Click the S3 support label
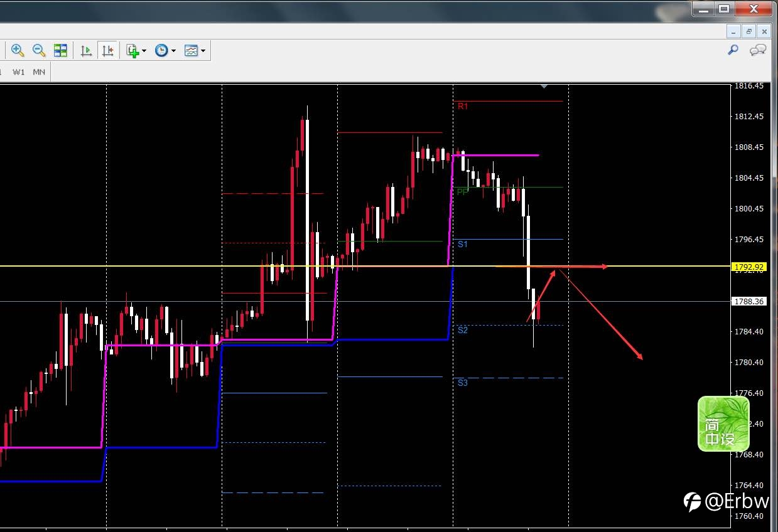The width and height of the screenshot is (778, 532). coord(463,383)
